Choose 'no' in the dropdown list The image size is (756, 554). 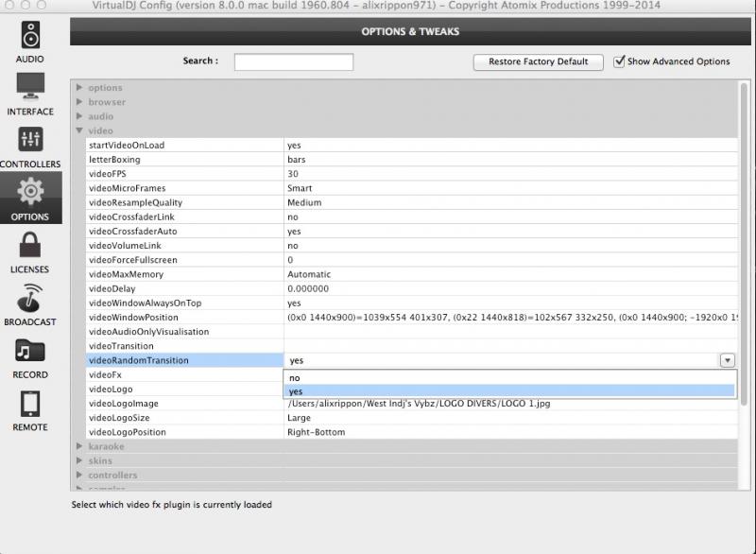295,377
